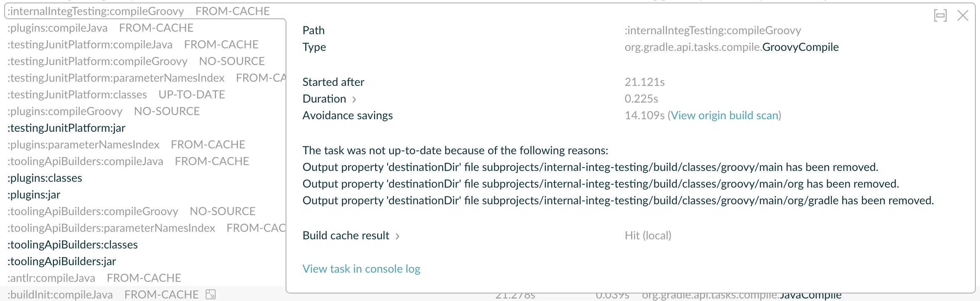
Task: Select the :plugins:classes task entry
Action: 45,178
